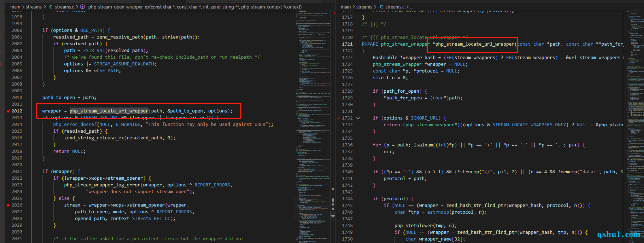This screenshot has width=644, height=243.
Task: Click estrndup on line 1746
Action: pyautogui.click(x=438, y=212)
